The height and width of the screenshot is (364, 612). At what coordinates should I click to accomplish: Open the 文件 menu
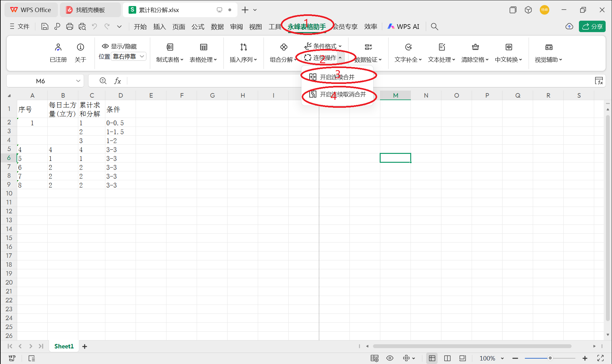tap(24, 26)
